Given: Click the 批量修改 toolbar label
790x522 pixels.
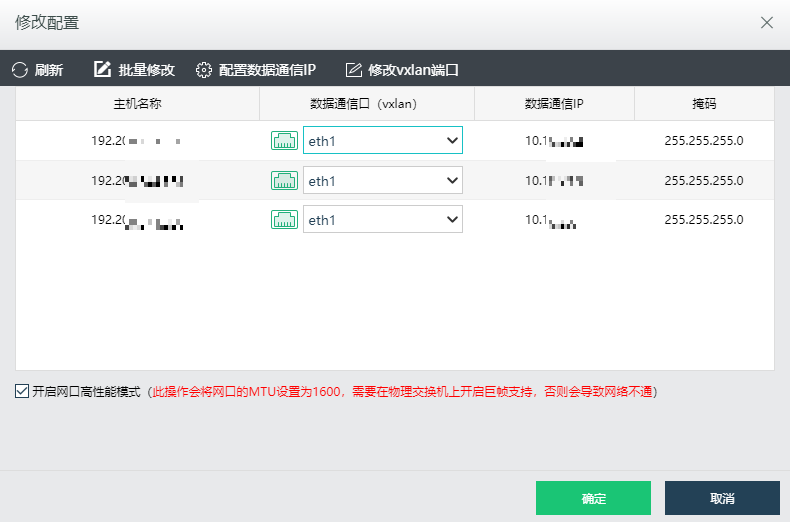Looking at the screenshot, I should click(x=146, y=70).
